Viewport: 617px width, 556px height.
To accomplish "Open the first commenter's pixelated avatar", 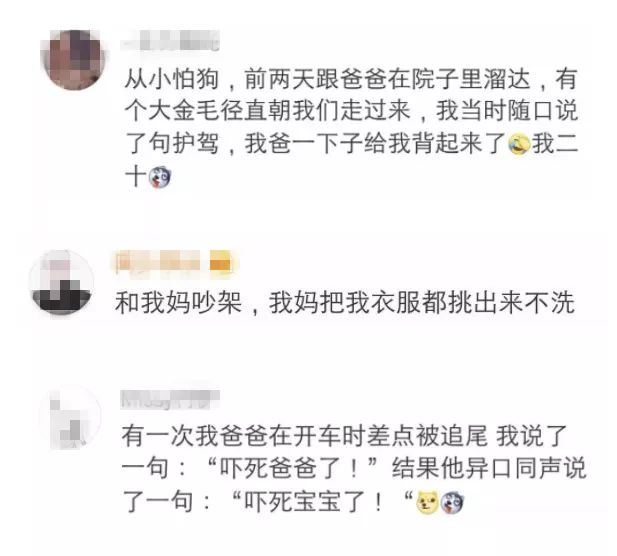I will coord(74,59).
